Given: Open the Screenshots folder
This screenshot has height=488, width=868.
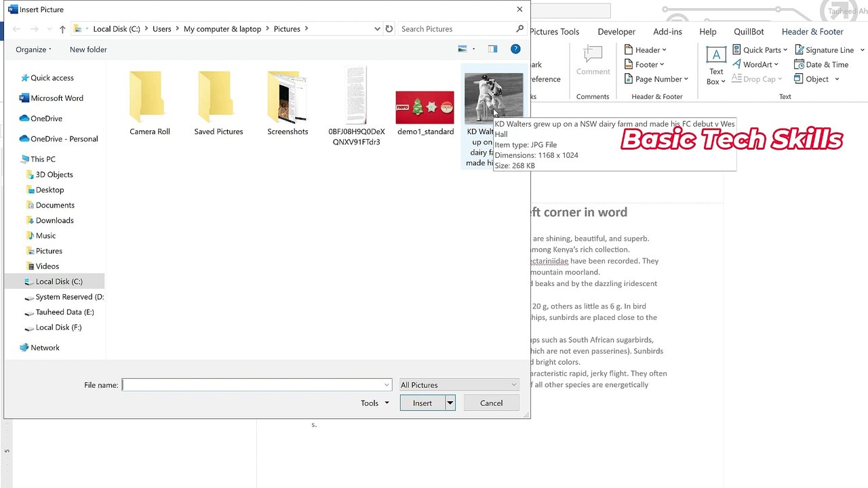Looking at the screenshot, I should pyautogui.click(x=288, y=102).
